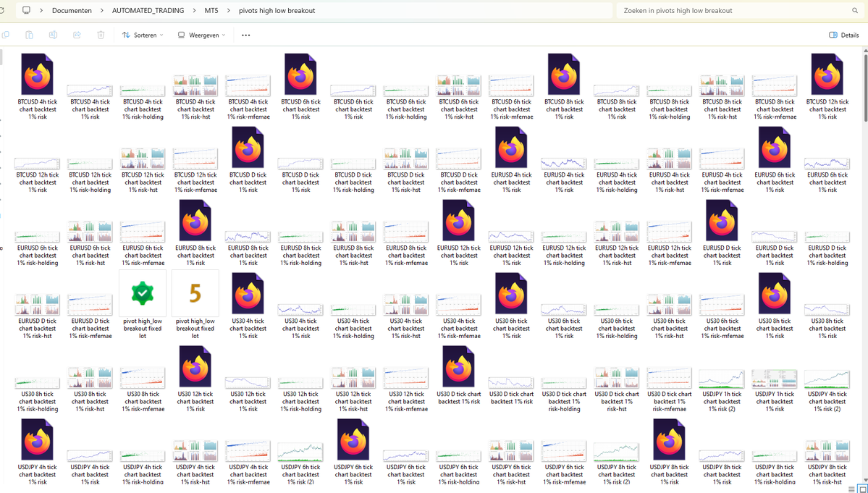This screenshot has width=868, height=493.
Task: Select the Firefox HTML file USDJPY 6h 1% risk
Action: click(x=353, y=439)
